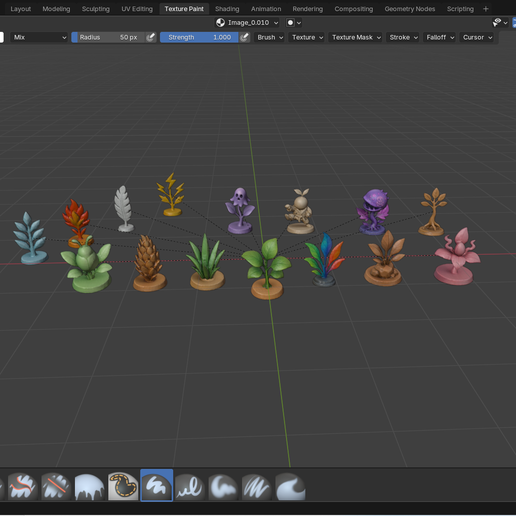Expand the Texture settings popover
516x516 pixels.
pos(307,37)
